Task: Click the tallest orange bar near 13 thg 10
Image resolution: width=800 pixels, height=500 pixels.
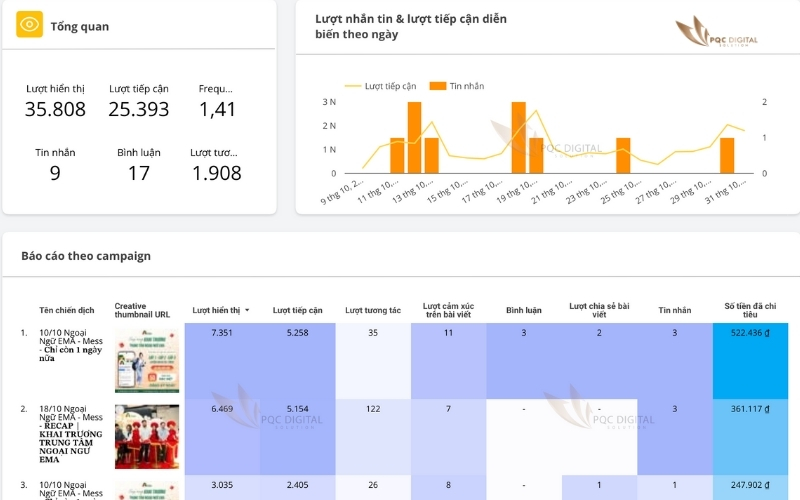Action: 414,138
